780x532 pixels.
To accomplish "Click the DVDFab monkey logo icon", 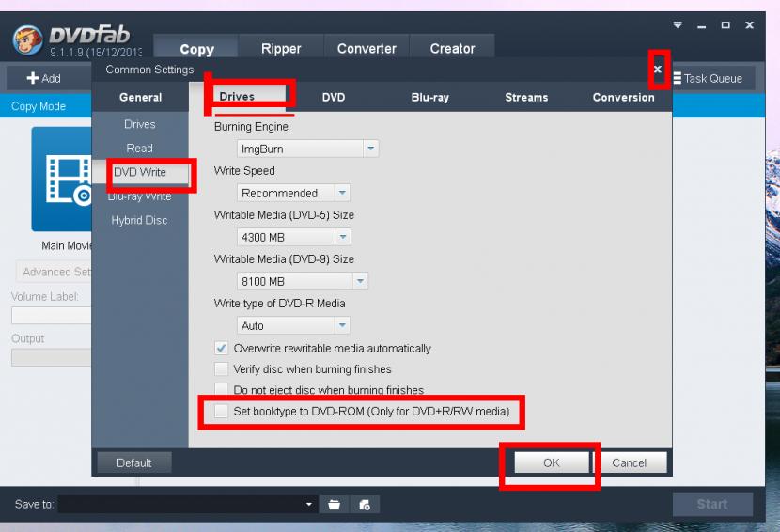I will (x=27, y=39).
